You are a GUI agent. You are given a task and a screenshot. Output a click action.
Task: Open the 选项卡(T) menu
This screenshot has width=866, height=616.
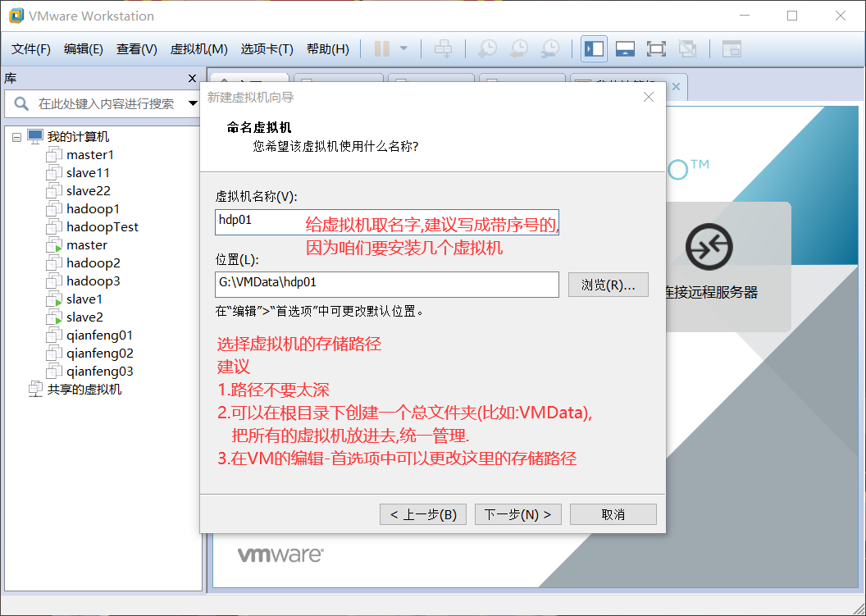(x=267, y=49)
